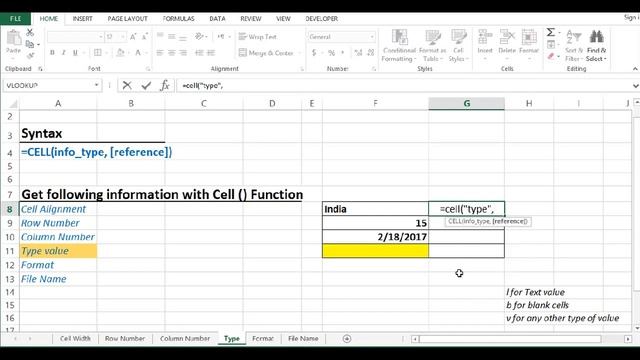Toggle Align Left for the cell
Viewport: 640px width, 360px height.
(x=160, y=53)
